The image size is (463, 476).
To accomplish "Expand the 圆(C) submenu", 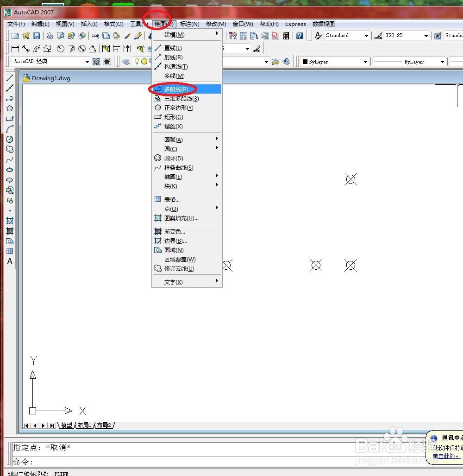I will coord(187,149).
